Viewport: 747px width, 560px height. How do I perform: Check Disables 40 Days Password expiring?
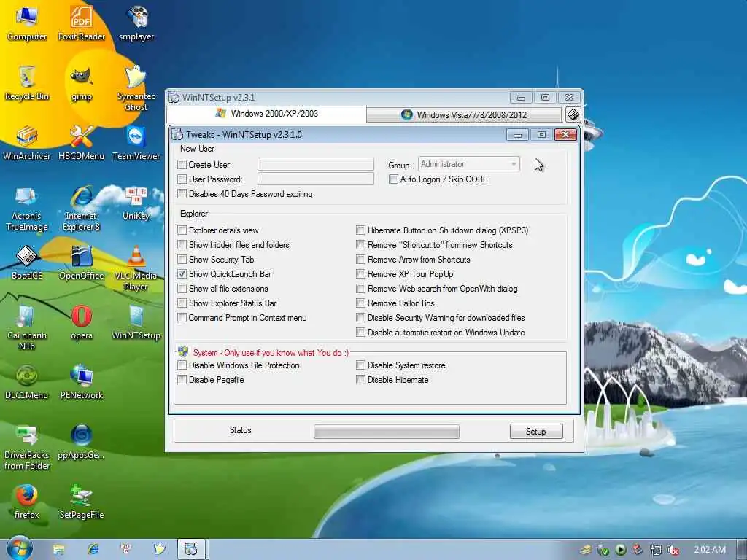coord(182,194)
